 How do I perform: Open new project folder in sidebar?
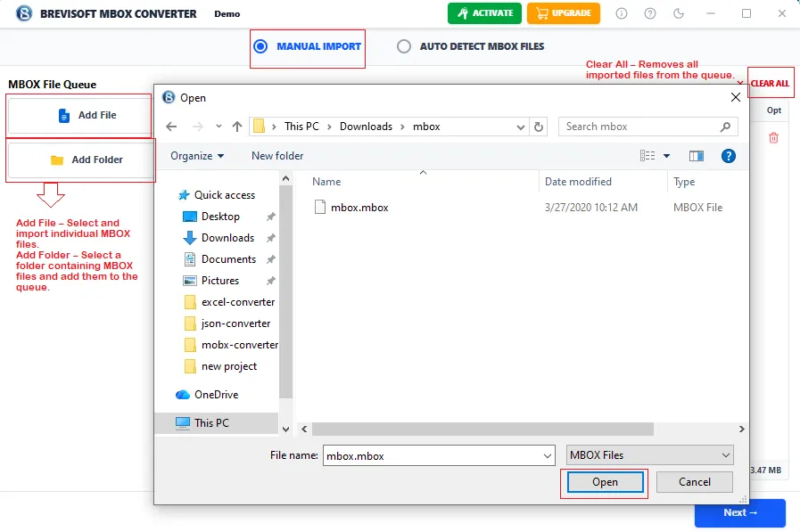pyautogui.click(x=220, y=366)
